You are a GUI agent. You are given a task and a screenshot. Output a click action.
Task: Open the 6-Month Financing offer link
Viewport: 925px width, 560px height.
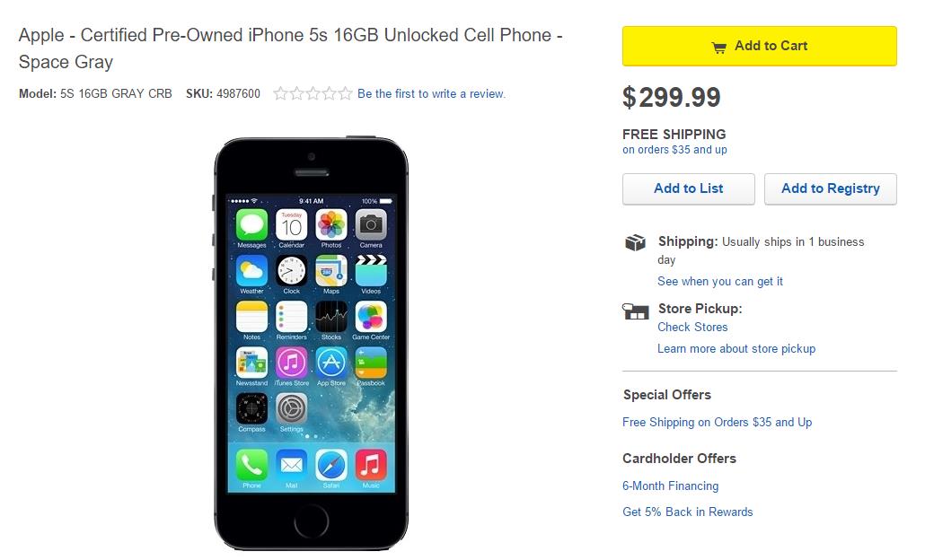point(671,486)
